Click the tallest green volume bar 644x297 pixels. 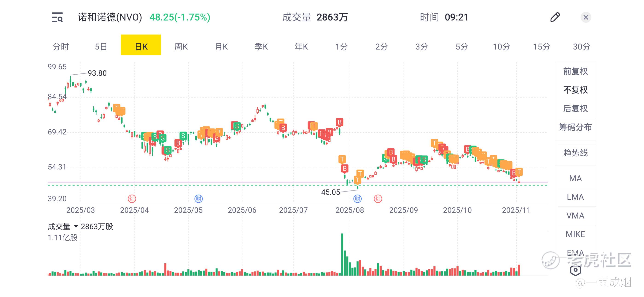coord(342,254)
